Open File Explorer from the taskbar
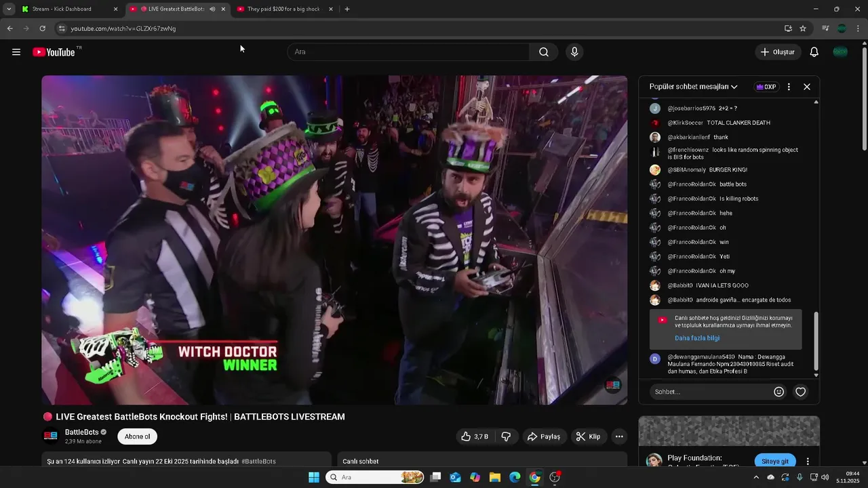The height and width of the screenshot is (488, 868). pos(495,477)
